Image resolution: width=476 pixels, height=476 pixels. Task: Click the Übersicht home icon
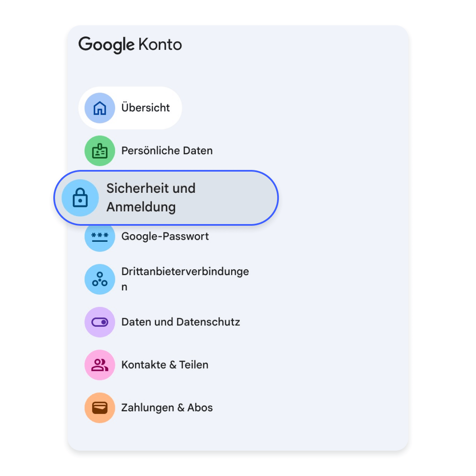point(100,108)
